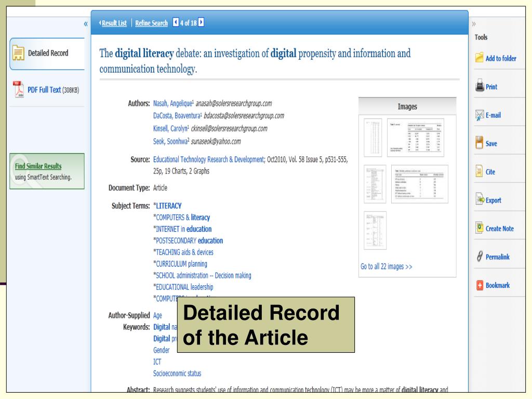Viewport: 532px width, 399px height.
Task: Click keyword Socioeconomic status
Action: click(177, 374)
